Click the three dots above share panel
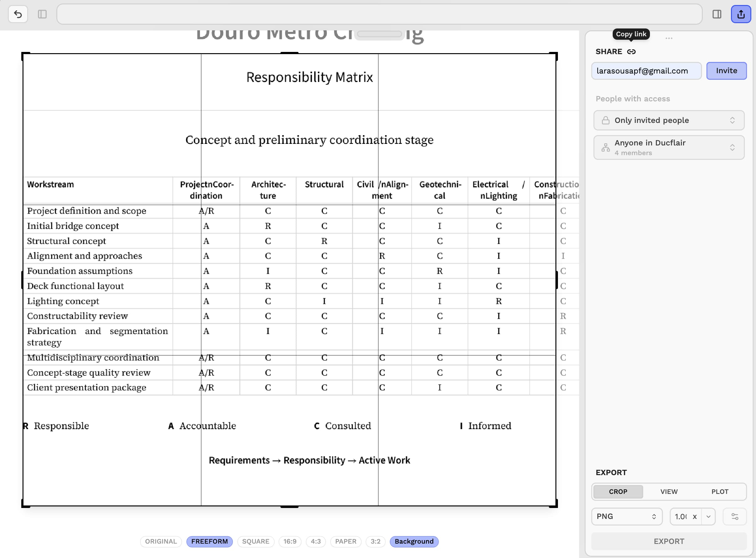 pos(669,38)
